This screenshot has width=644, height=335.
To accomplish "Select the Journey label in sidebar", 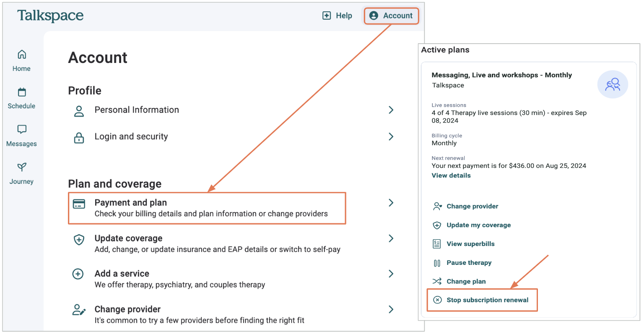I will [21, 181].
